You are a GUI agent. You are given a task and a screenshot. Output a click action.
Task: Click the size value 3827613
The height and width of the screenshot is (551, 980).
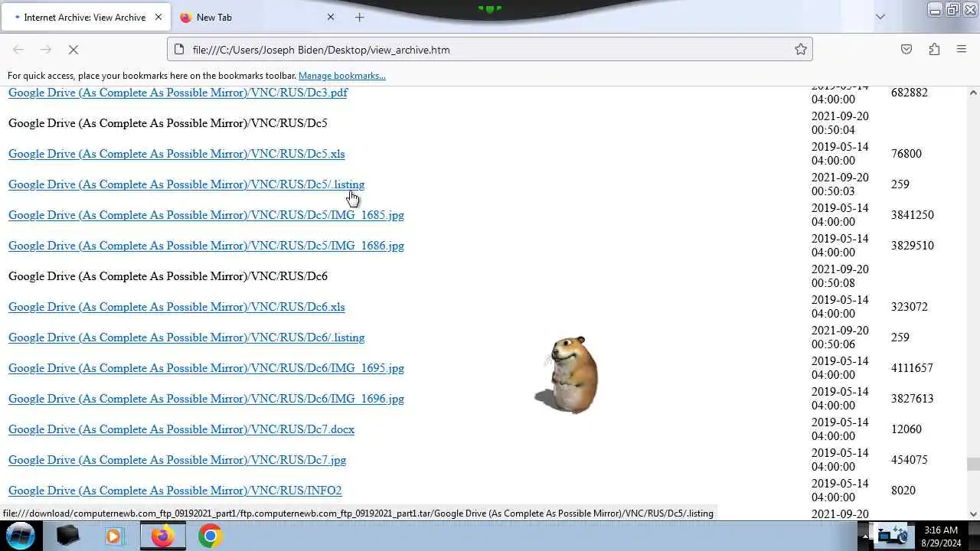click(913, 399)
